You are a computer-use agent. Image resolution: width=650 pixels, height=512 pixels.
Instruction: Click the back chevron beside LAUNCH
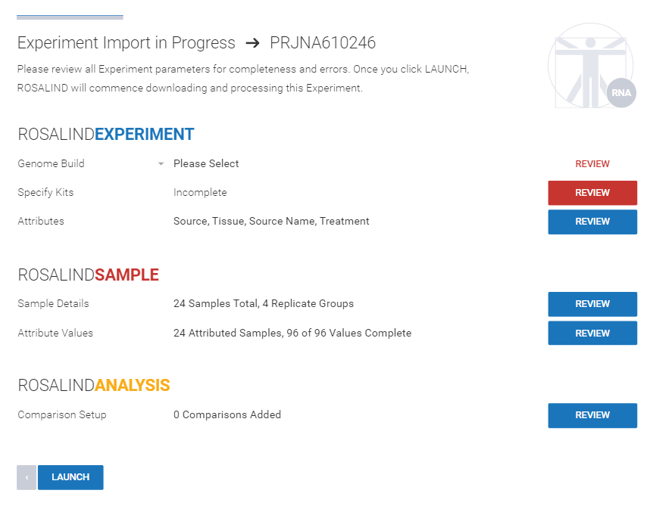(27, 477)
